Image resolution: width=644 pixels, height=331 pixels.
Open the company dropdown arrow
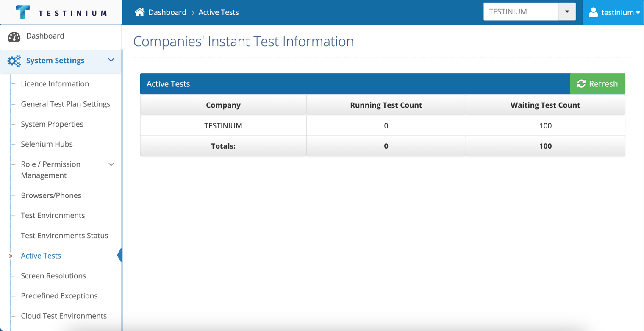click(567, 12)
